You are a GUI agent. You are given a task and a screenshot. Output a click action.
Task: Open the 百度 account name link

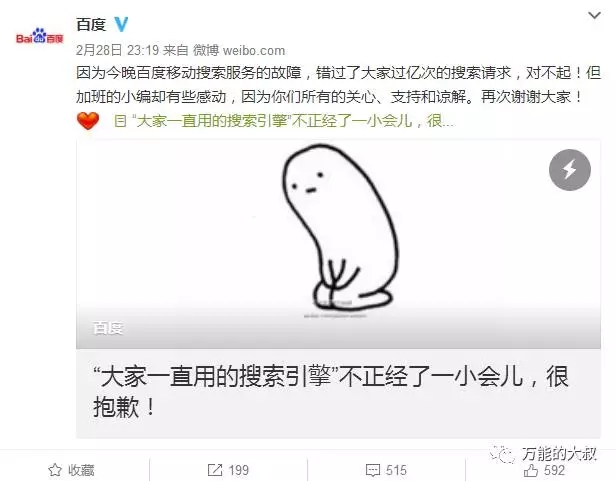point(91,24)
